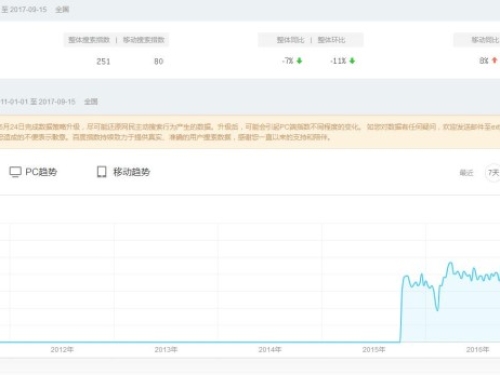500x375 pixels.
Task: Click the green down arrow beside -7%
Action: (299, 61)
